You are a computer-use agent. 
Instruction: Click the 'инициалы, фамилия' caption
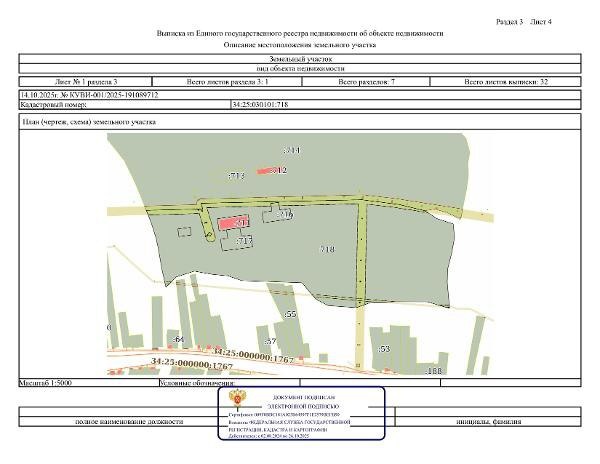click(x=489, y=422)
